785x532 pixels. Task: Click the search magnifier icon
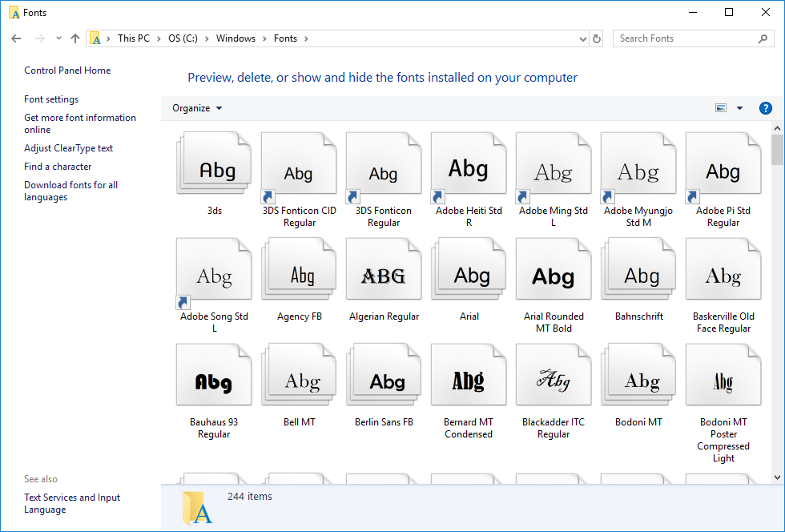coord(763,38)
